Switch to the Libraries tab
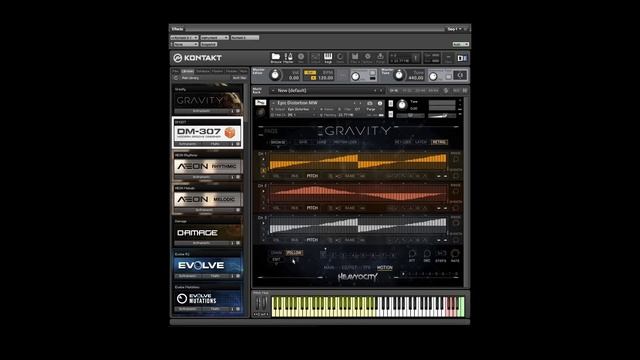This screenshot has height=360, width=640. pos(188,71)
